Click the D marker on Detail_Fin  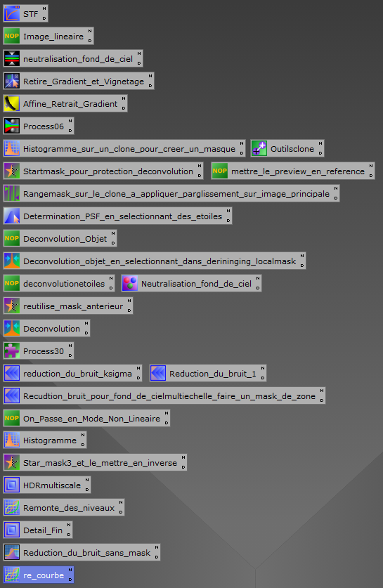coord(69,535)
